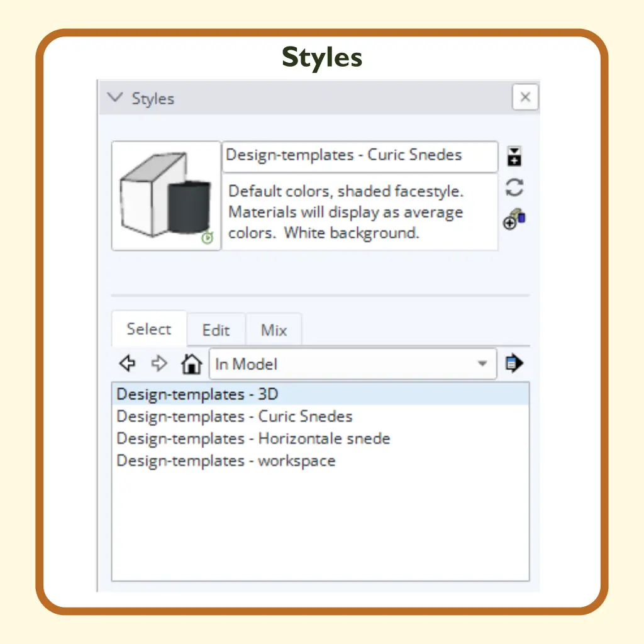Switch to the Edit tab
644x644 pixels.
click(216, 330)
